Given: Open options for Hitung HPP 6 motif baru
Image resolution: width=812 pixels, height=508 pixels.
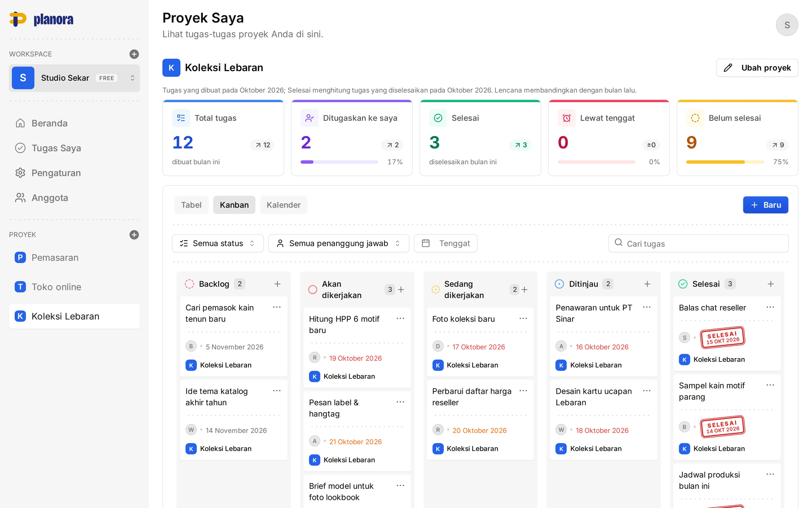Looking at the screenshot, I should (x=400, y=319).
